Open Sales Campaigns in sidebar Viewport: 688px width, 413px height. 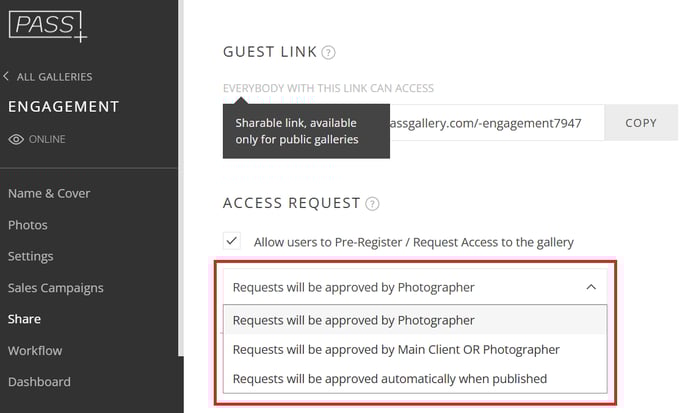click(56, 288)
